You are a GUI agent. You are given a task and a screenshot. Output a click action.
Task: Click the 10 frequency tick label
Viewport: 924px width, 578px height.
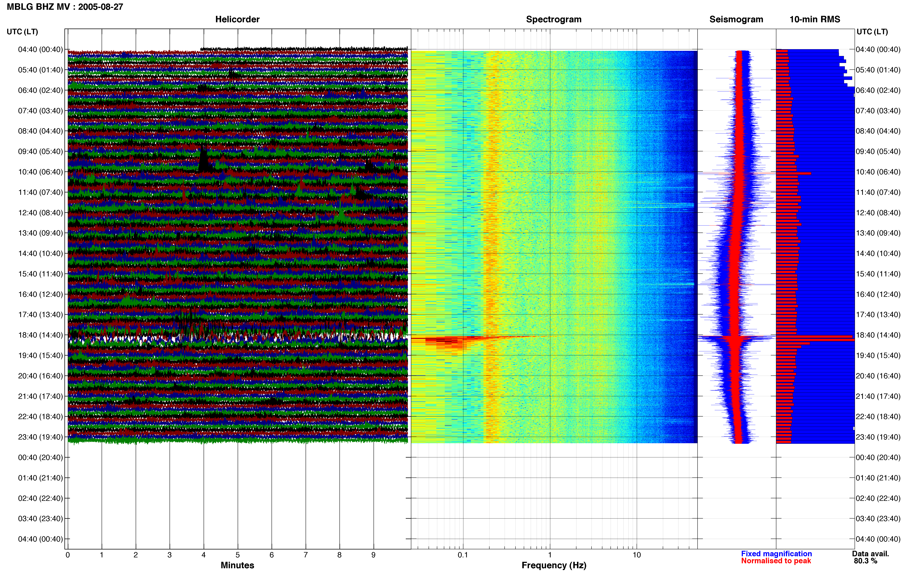(637, 555)
